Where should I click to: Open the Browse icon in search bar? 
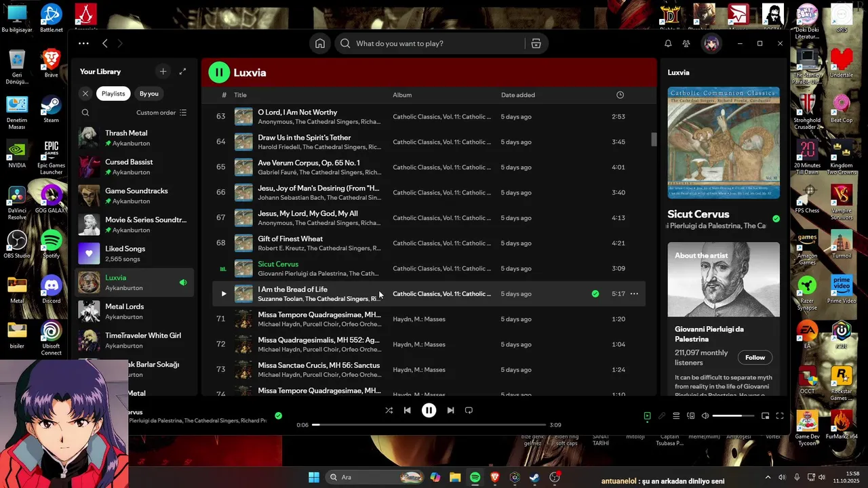click(x=536, y=43)
